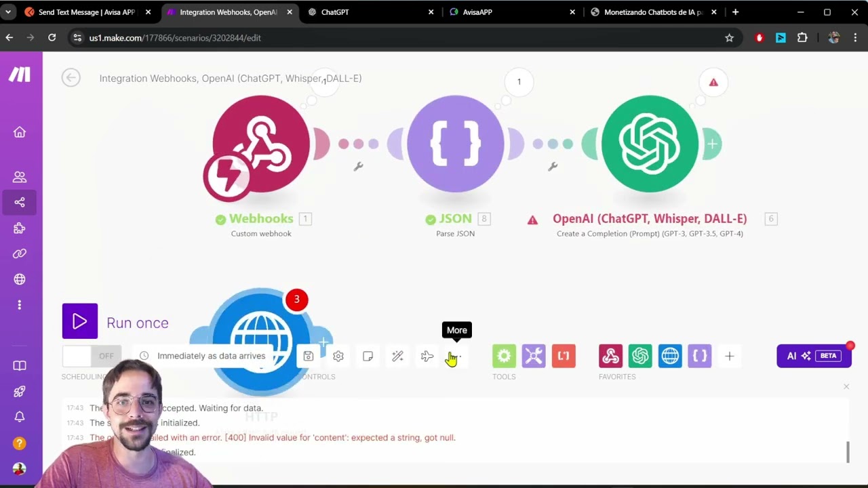This screenshot has width=868, height=488.
Task: Open Webhooks globe icon in sidebar
Action: pos(20,279)
